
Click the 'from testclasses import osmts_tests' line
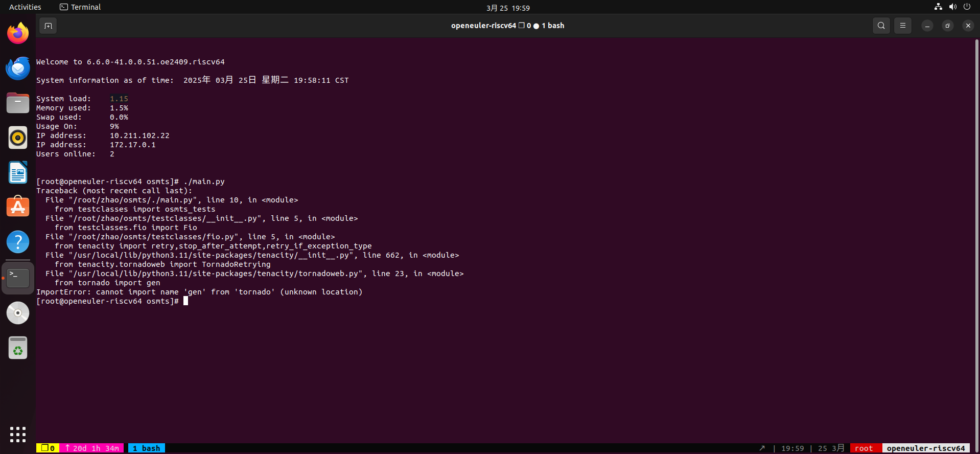tap(135, 209)
